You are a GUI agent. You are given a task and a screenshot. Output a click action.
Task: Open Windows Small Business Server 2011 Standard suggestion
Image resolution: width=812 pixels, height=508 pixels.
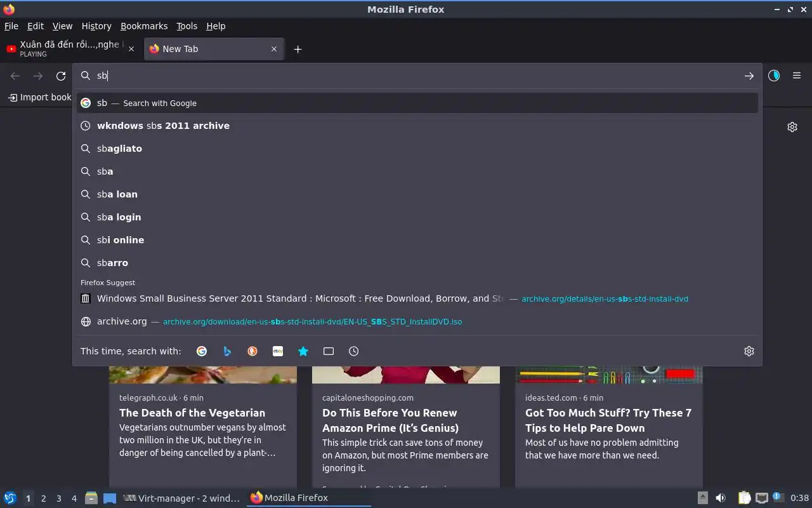417,298
